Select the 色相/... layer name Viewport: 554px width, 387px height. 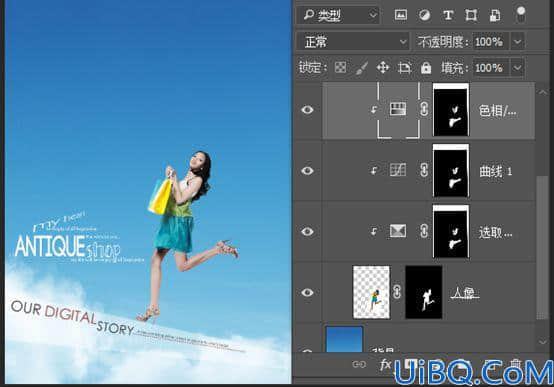(x=498, y=111)
